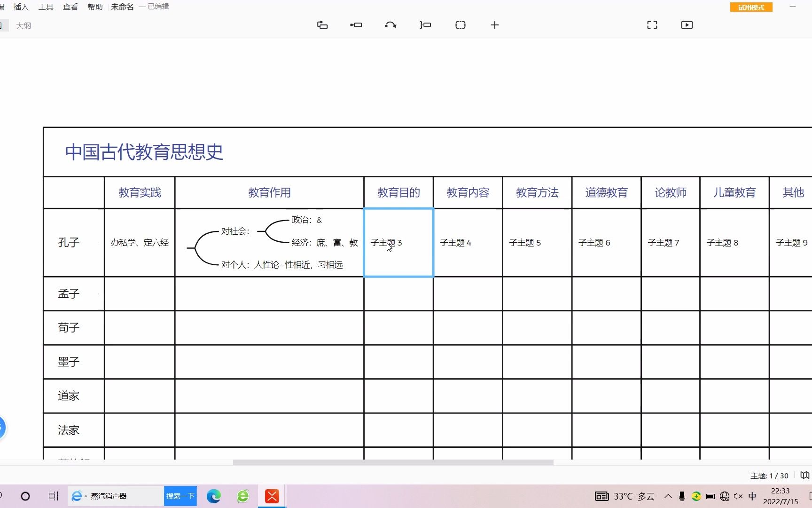Image resolution: width=812 pixels, height=508 pixels.
Task: Click the Relationship curved-arrow icon
Action: coord(390,25)
